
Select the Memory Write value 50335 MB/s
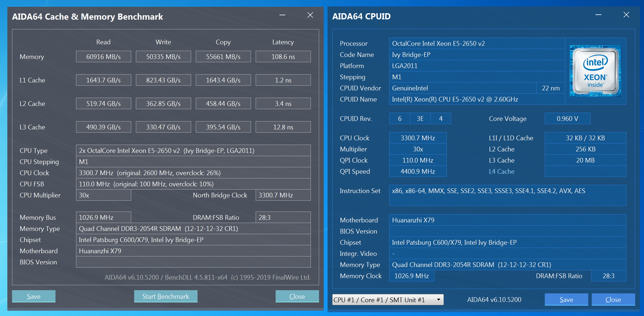coord(163,57)
